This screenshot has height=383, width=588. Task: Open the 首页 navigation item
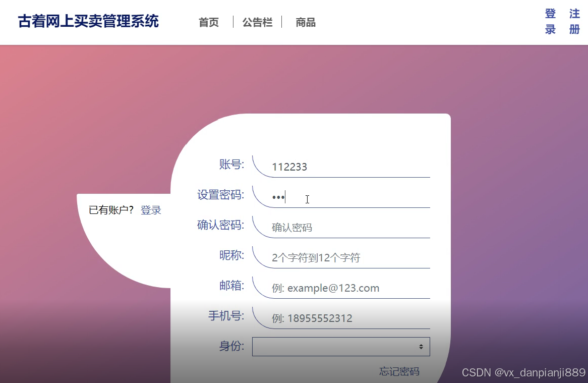(x=208, y=23)
